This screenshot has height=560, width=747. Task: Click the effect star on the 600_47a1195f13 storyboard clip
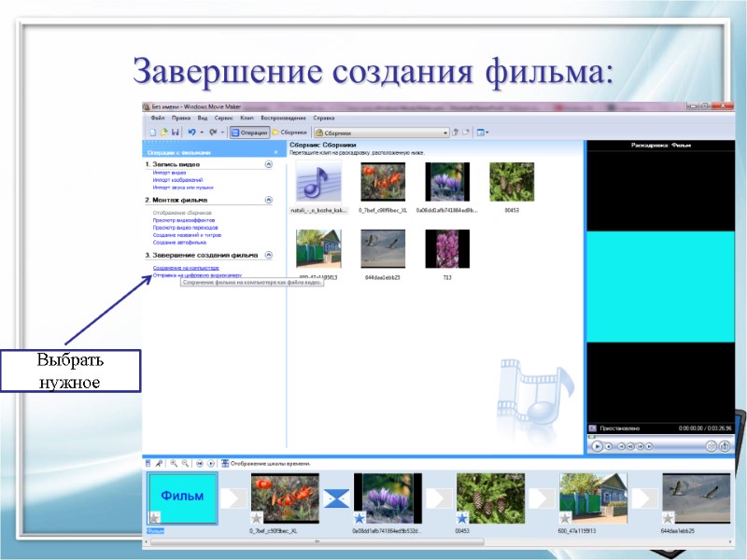pos(565,518)
